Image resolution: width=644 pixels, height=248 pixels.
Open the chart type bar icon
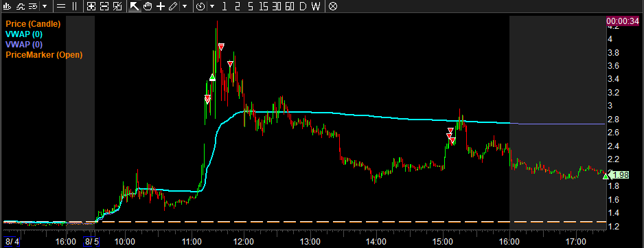click(7, 6)
